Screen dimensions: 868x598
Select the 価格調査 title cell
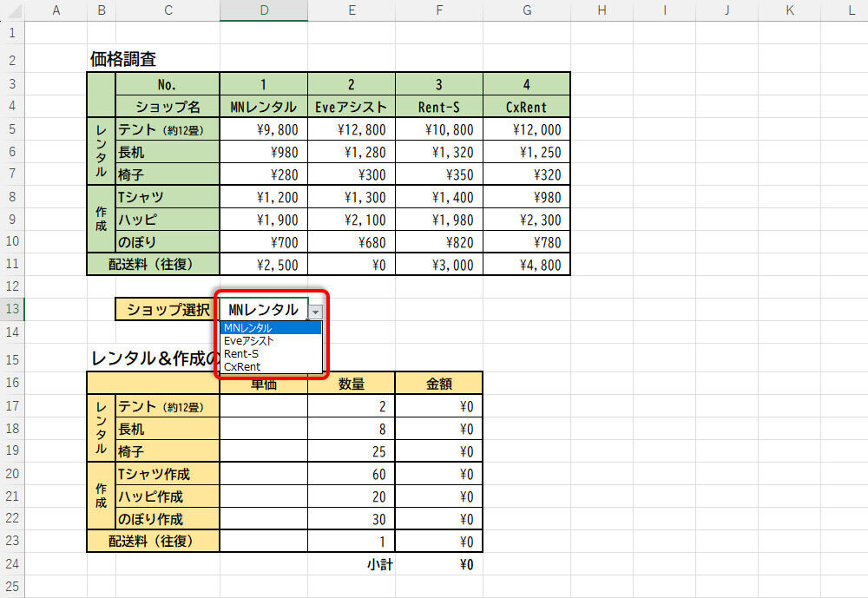click(x=123, y=60)
